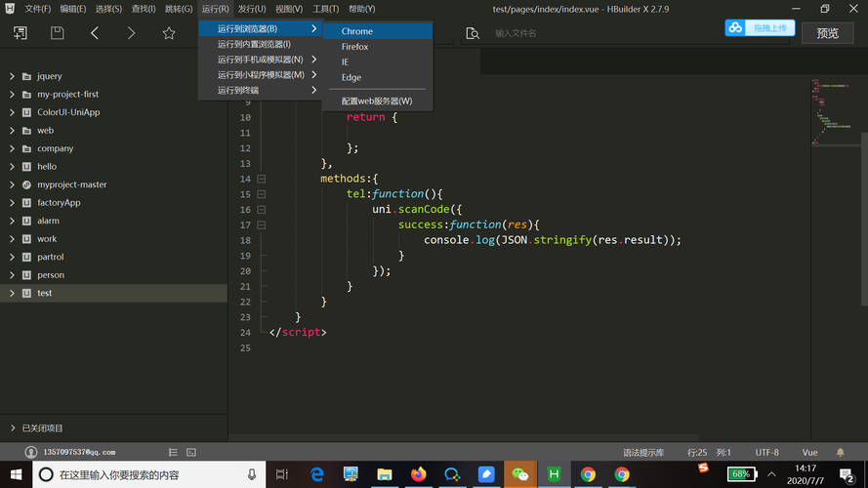Click the file search icon beside input
This screenshot has width=868, height=488.
[473, 33]
